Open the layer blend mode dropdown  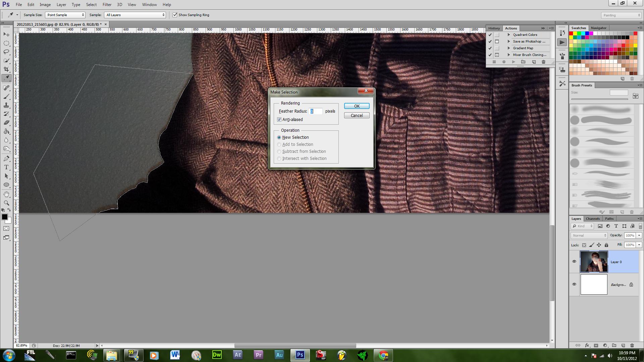[x=589, y=235]
